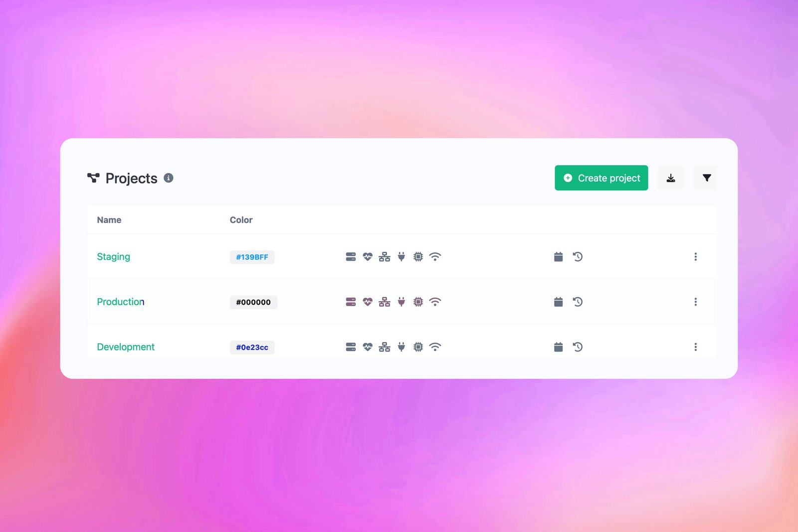Click the Color column header

tap(241, 220)
